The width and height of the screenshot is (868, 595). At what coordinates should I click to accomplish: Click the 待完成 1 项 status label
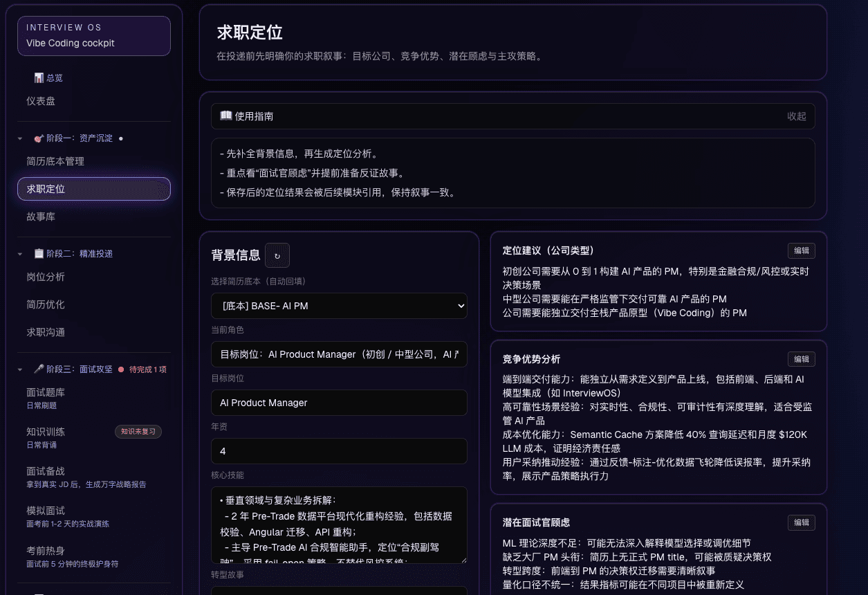(x=148, y=369)
